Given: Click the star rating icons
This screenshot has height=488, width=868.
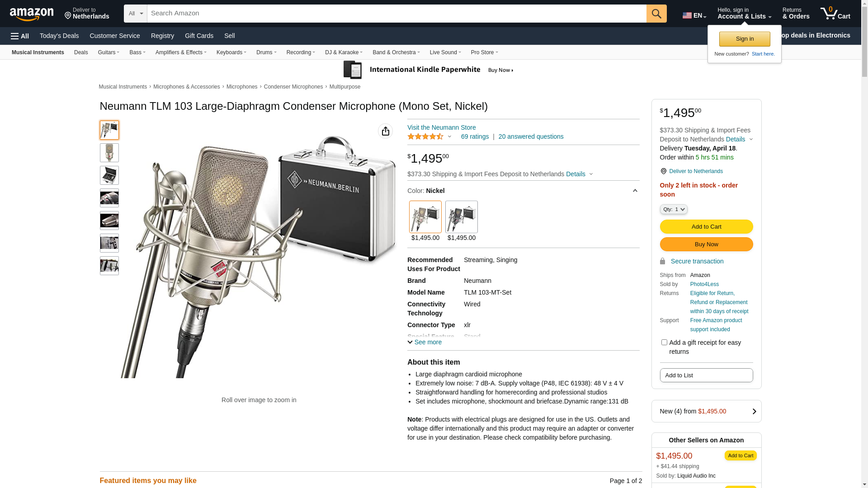Looking at the screenshot, I should [x=425, y=136].
